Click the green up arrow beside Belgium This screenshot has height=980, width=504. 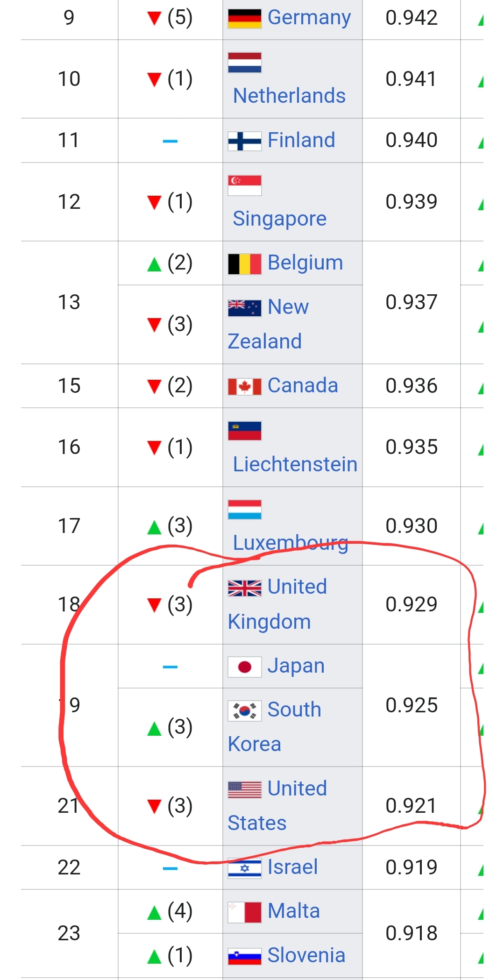(x=154, y=264)
